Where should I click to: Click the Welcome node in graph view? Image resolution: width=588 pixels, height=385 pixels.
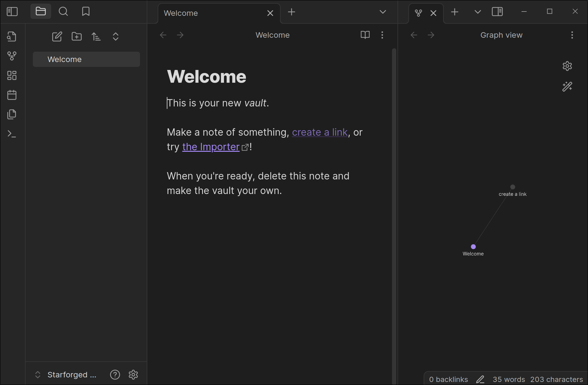(x=473, y=247)
